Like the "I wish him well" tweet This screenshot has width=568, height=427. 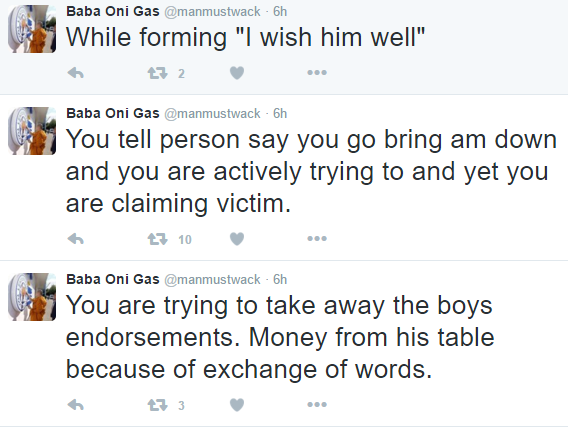pyautogui.click(x=237, y=73)
